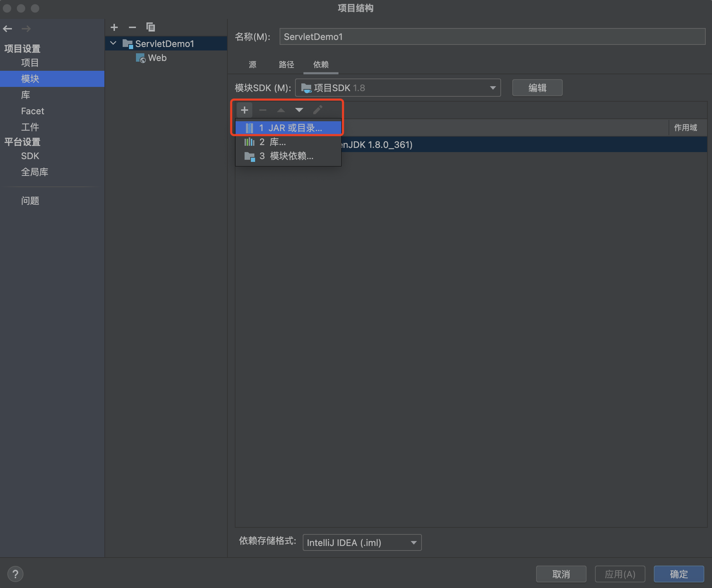This screenshot has height=588, width=712.
Task: Switch to the 源 tab
Action: [253, 64]
